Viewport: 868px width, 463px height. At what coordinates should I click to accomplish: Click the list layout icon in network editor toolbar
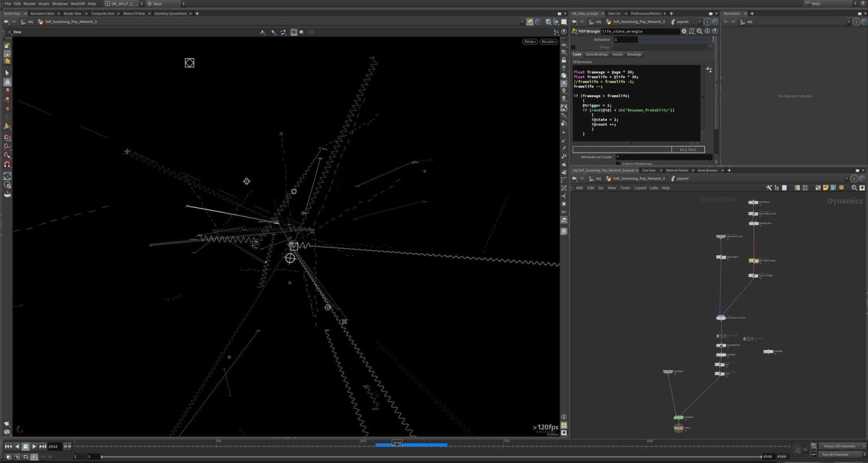(785, 187)
